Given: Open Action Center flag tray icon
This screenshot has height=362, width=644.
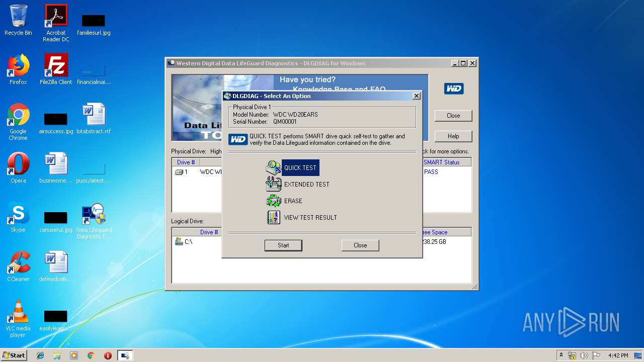Looking at the screenshot, I should 596,355.
